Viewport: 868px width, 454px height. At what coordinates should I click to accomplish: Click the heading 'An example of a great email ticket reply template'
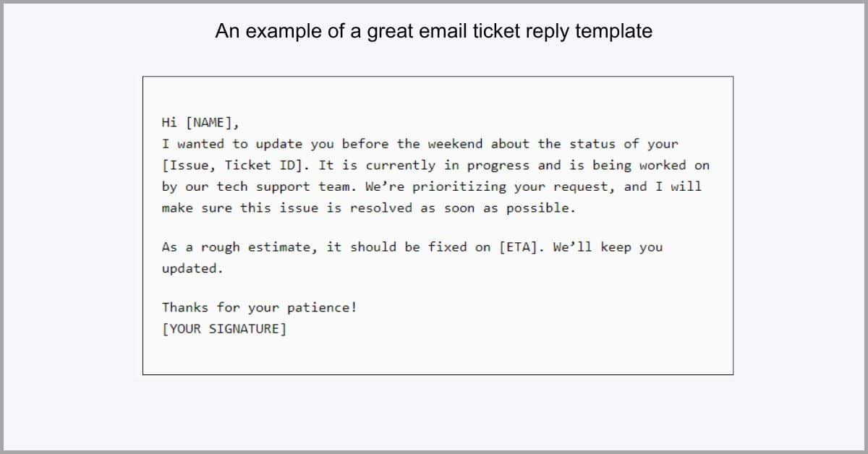tap(434, 31)
